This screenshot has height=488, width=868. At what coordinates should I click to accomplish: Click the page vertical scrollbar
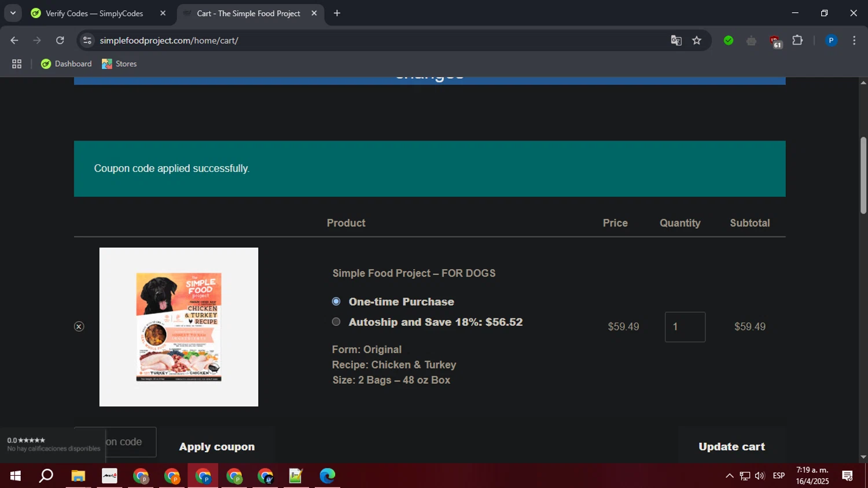point(863,175)
